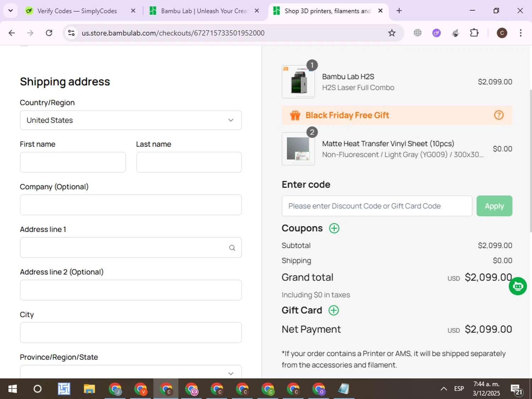Show hidden system tray icons
This screenshot has width=532, height=399.
[443, 389]
